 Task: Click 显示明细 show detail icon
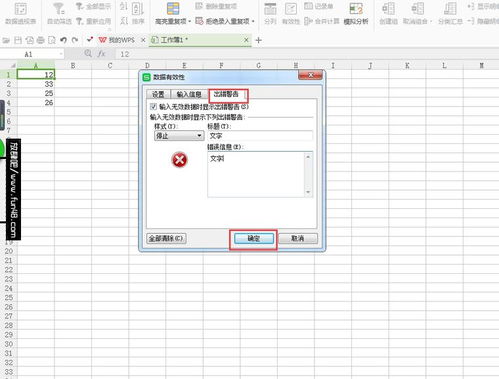471,6
